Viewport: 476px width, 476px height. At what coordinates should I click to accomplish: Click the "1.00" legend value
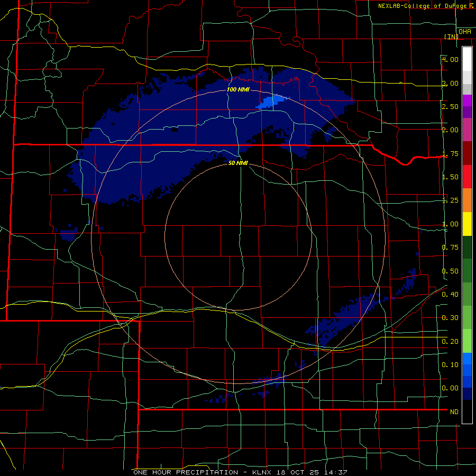tap(450, 224)
